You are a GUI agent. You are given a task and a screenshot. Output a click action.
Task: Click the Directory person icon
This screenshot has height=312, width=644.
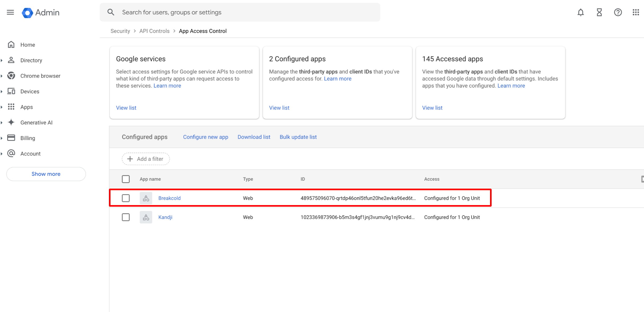pyautogui.click(x=11, y=60)
